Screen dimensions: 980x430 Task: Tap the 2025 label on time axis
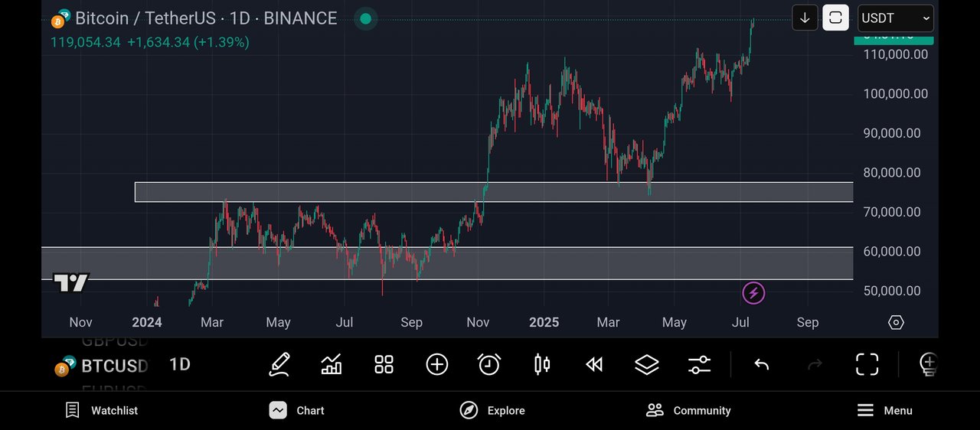[544, 322]
